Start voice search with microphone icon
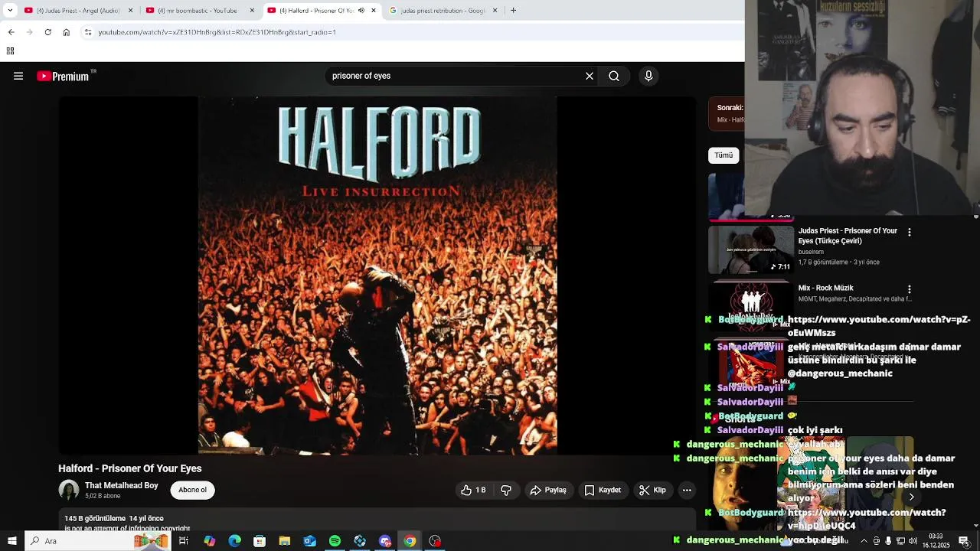 click(648, 76)
